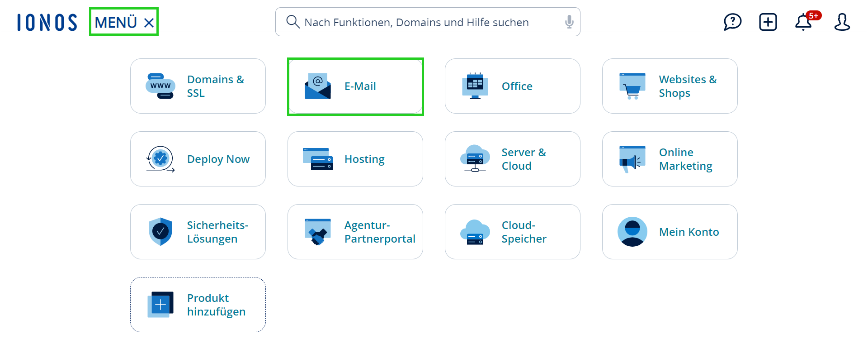Click the Office calendar monitor icon
Viewport: 868px width, 344px height.
475,86
